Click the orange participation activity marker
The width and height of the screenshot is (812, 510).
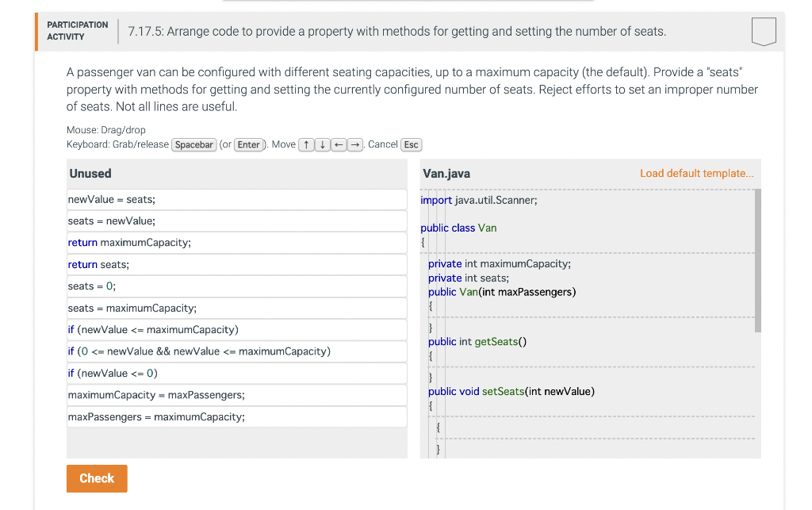pos(35,31)
